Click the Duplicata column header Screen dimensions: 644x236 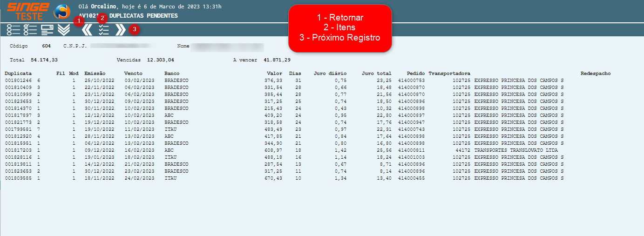coord(18,74)
